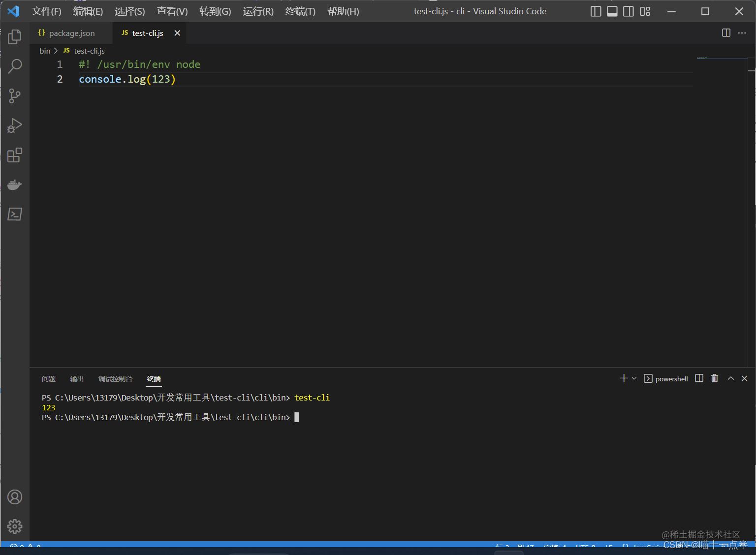The width and height of the screenshot is (756, 555).
Task: Click line number 2 in the gutter
Action: (x=60, y=79)
